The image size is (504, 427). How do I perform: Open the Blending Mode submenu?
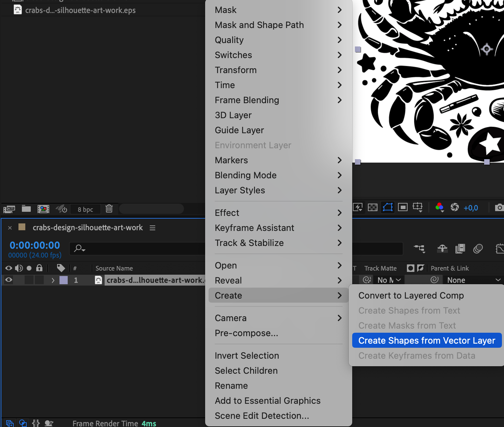pyautogui.click(x=279, y=175)
